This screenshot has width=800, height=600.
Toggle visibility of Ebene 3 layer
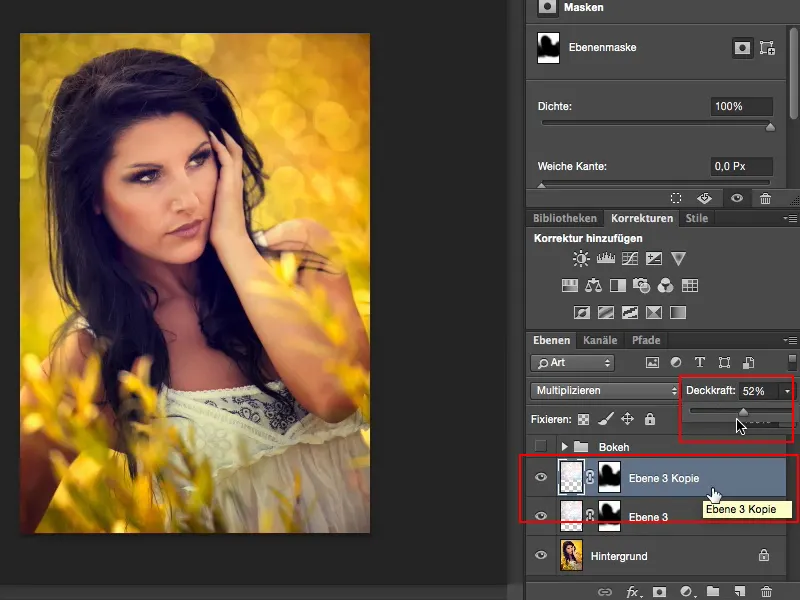541,516
